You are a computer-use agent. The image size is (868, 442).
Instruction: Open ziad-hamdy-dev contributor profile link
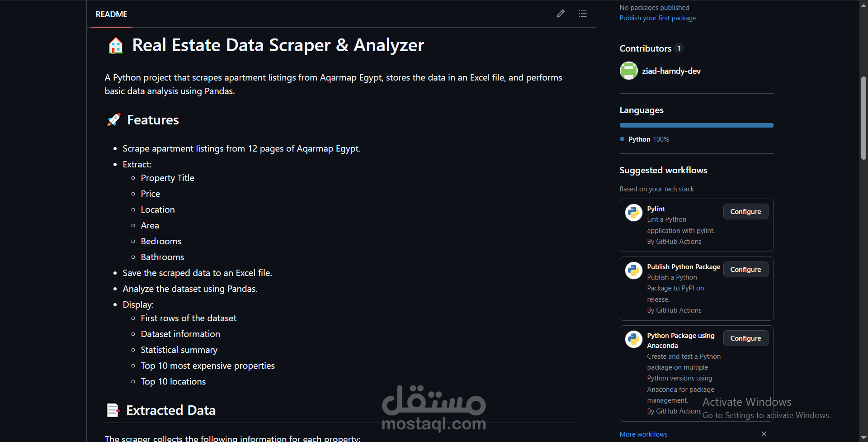[671, 71]
